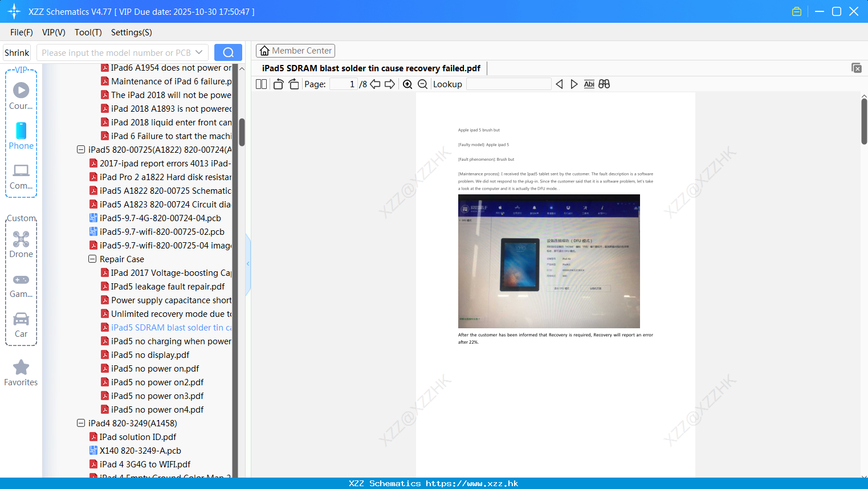
Task: Go to previous page arrow
Action: coord(375,84)
